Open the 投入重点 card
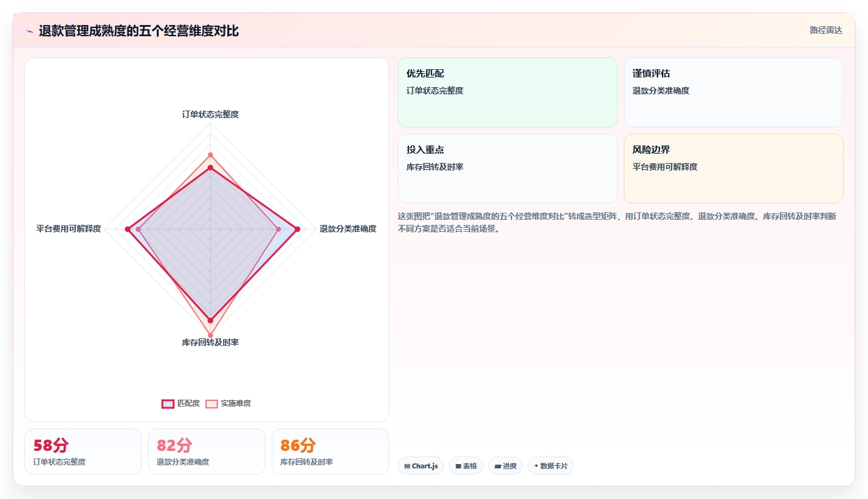The width and height of the screenshot is (868, 499). [507, 169]
